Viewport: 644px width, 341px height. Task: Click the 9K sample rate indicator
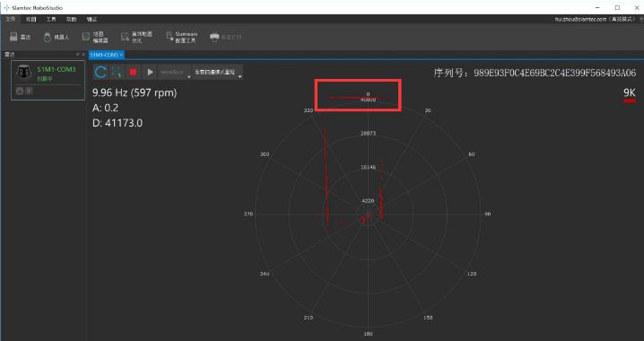(x=630, y=92)
